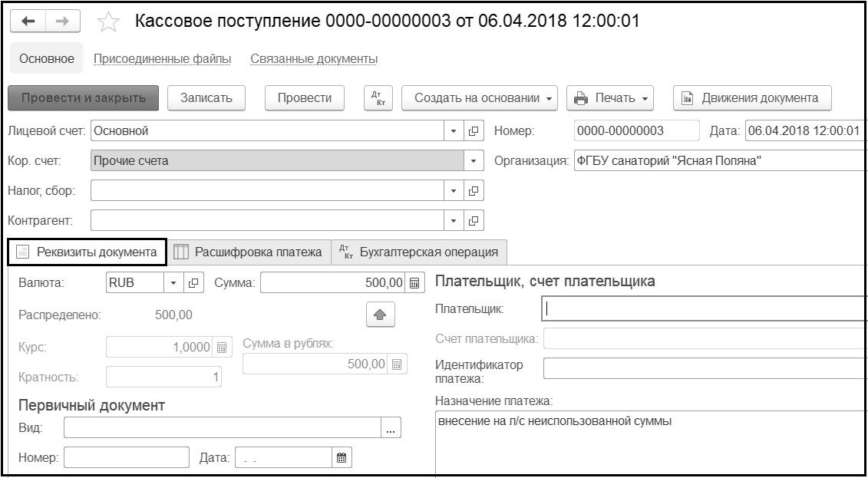
Task: Open calculator for Курс field
Action: pyautogui.click(x=222, y=348)
